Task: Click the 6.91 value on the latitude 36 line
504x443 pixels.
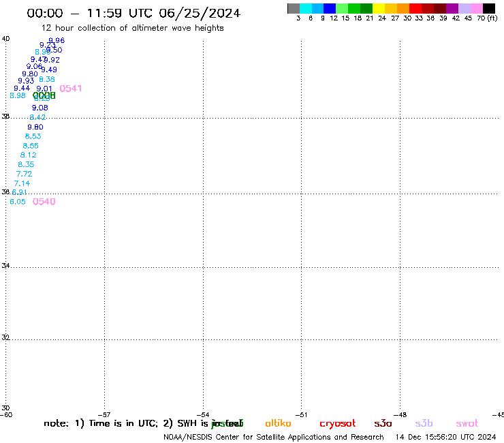Action: pos(20,192)
